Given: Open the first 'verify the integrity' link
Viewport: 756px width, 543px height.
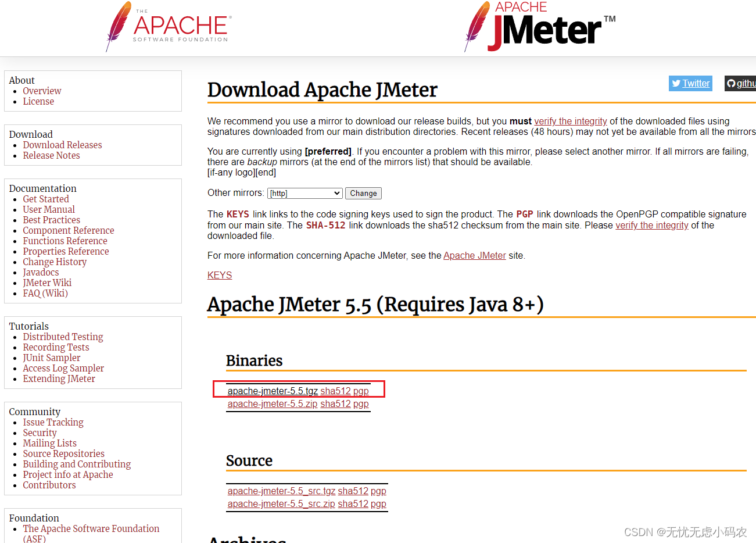Looking at the screenshot, I should point(571,121).
